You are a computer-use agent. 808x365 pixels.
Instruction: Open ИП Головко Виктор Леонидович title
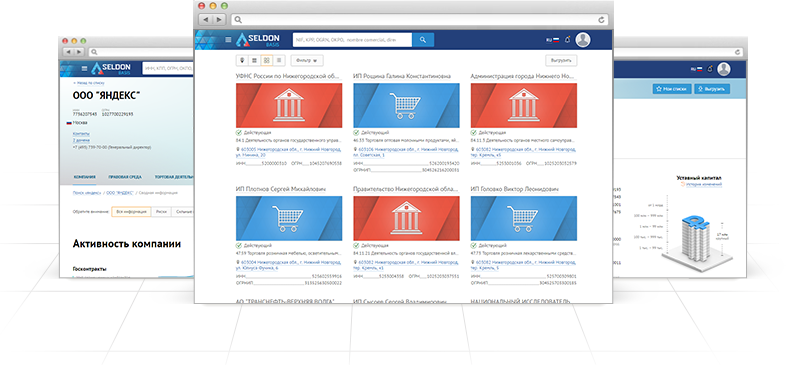[x=514, y=189]
